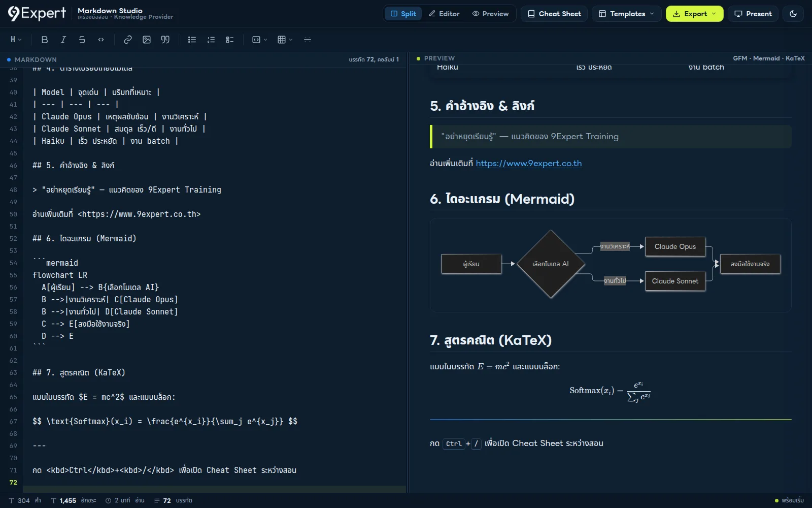Insert a bulleted list

192,40
